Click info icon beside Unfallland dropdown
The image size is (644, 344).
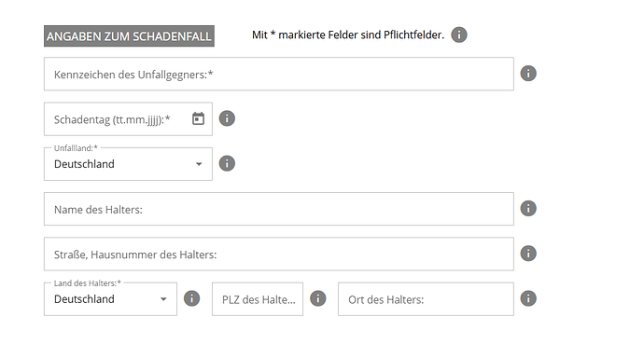click(x=227, y=163)
